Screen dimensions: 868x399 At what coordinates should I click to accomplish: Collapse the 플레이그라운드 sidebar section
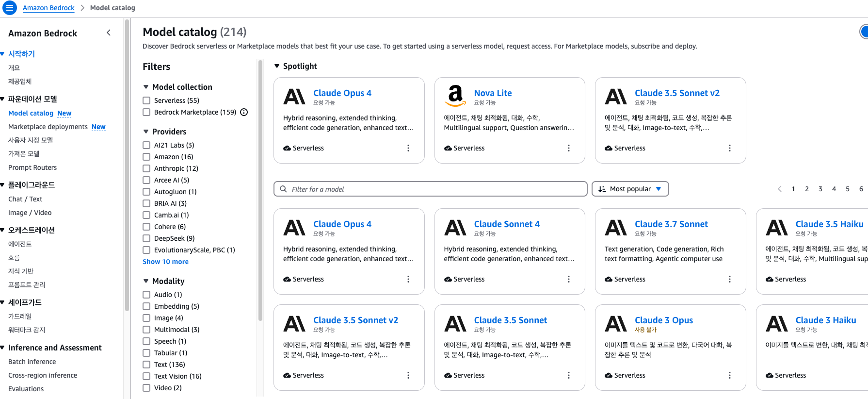pyautogui.click(x=2, y=185)
